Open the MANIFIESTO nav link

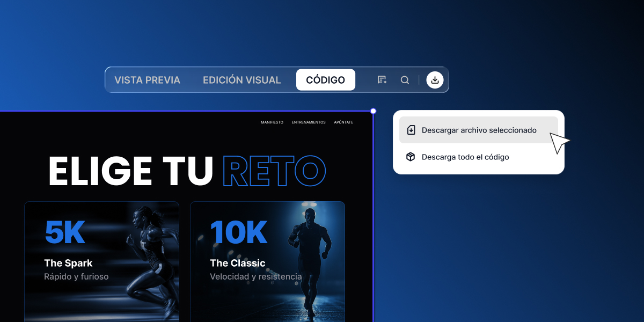(x=272, y=122)
